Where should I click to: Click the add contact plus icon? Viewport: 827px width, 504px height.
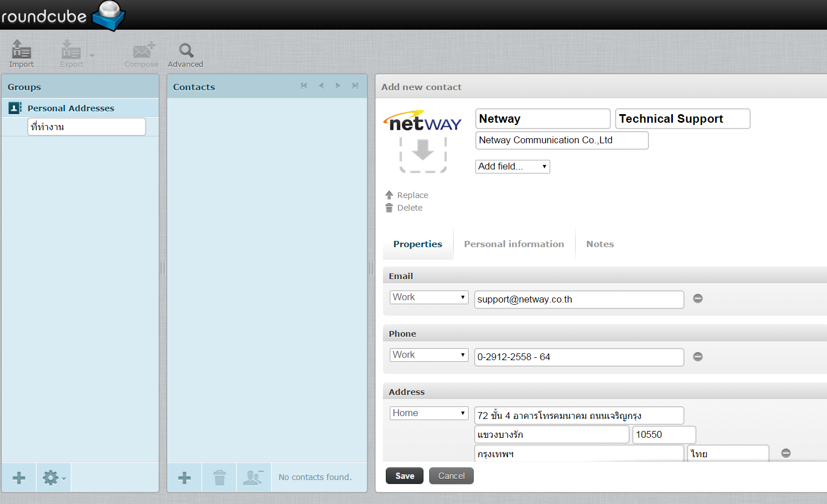tap(184, 478)
